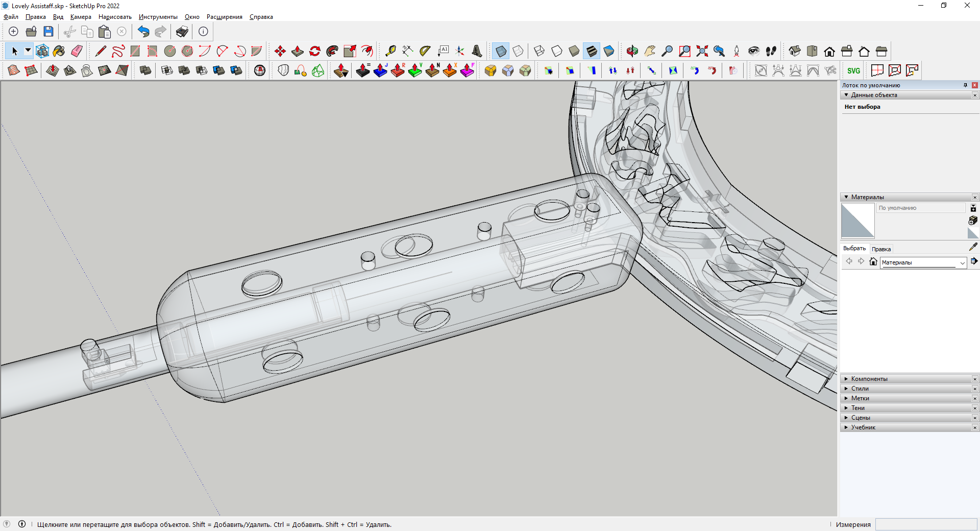Image resolution: width=980 pixels, height=531 pixels.
Task: Click the Undo button
Action: [x=143, y=32]
